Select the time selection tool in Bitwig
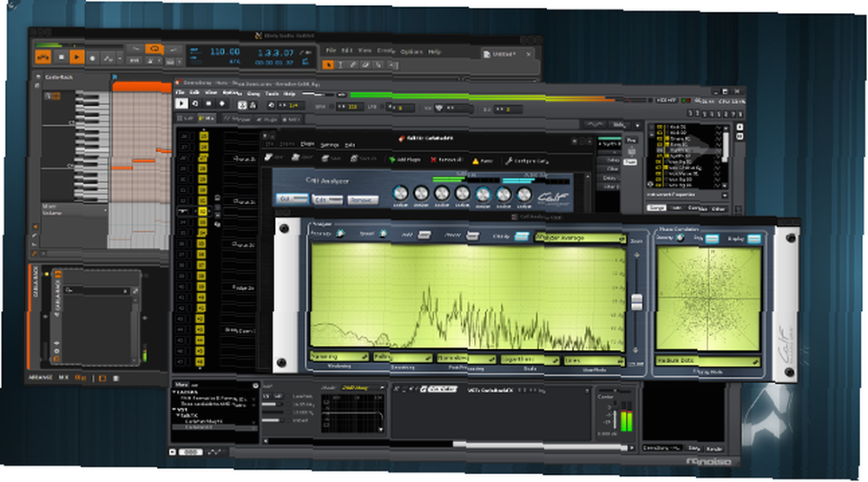The width and height of the screenshot is (868, 482). (340, 65)
